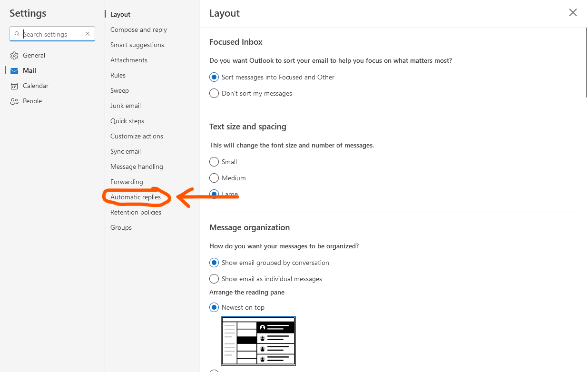Click the Calendar icon in sidebar
This screenshot has height=372, width=588.
14,86
